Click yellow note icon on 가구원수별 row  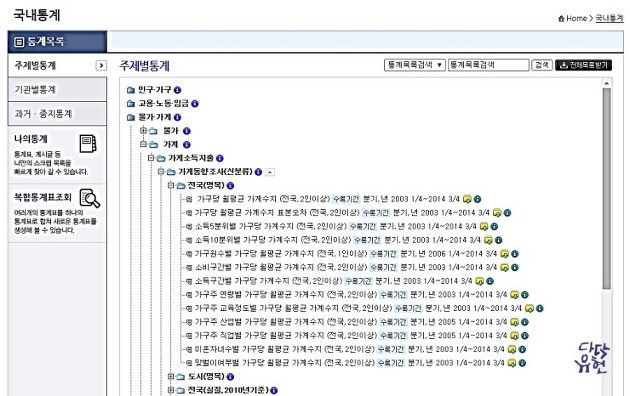(x=505, y=254)
